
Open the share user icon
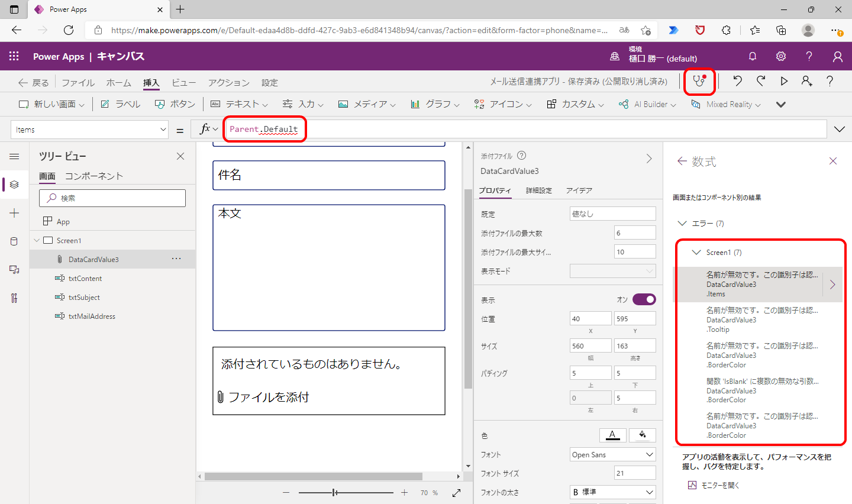pos(807,81)
